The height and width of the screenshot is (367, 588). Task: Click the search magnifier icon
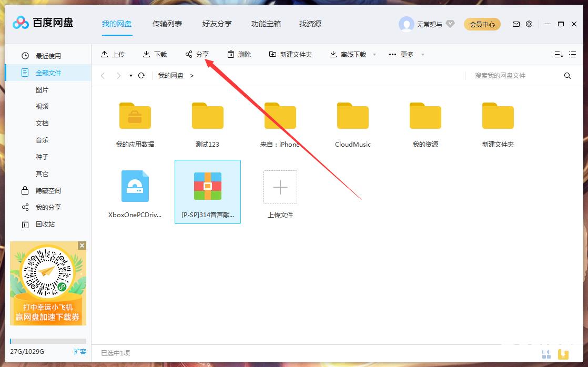tap(567, 76)
